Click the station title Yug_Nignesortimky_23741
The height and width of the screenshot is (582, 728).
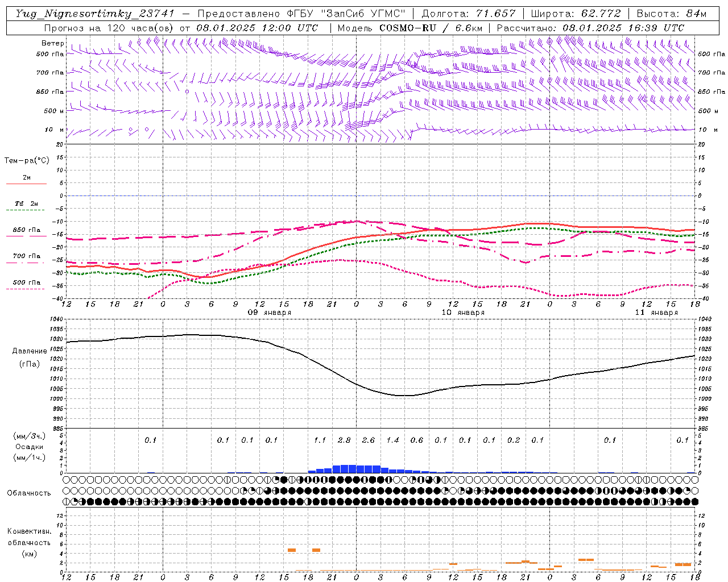(94, 14)
